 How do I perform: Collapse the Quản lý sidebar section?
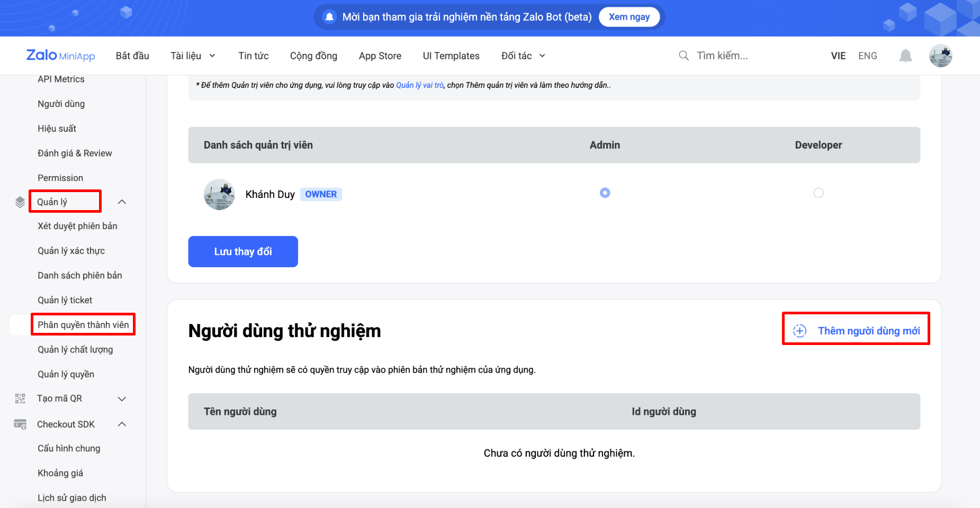click(122, 202)
